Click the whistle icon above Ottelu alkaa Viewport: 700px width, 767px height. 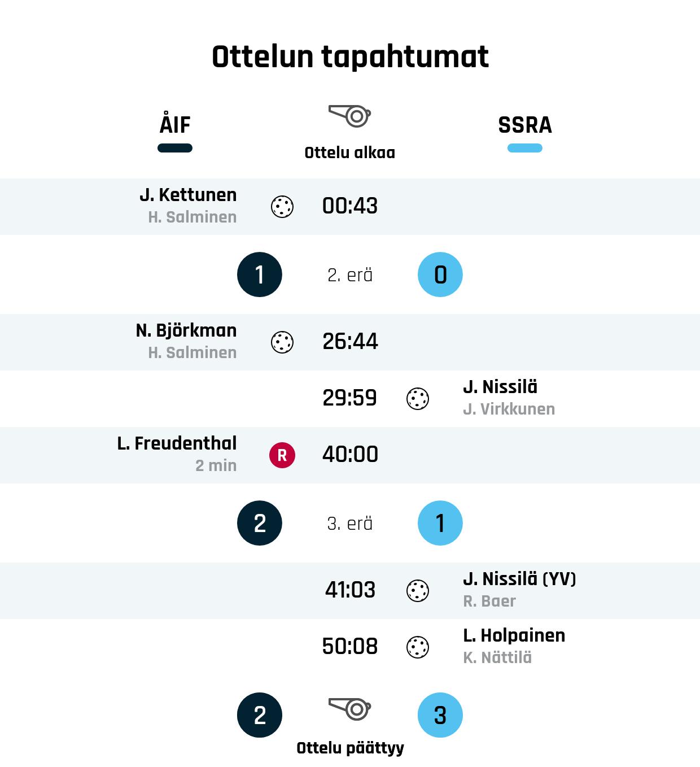click(349, 116)
